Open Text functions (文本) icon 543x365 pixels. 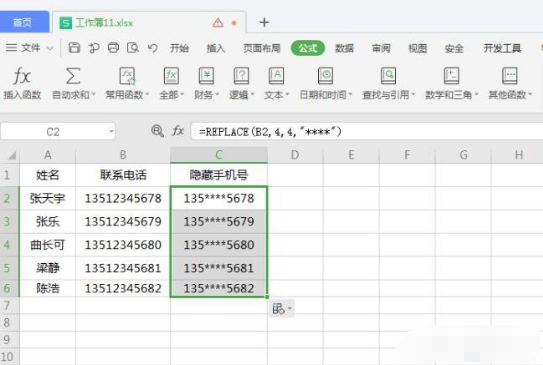tap(276, 76)
